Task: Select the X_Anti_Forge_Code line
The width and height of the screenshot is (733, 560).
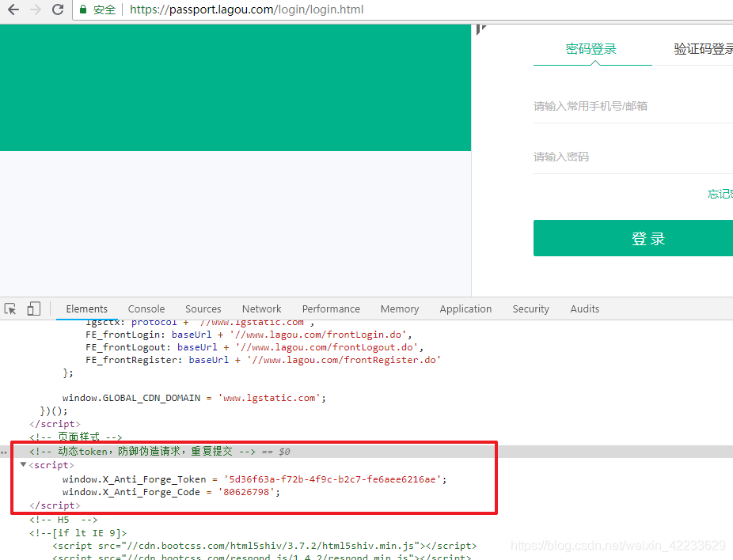Action: click(x=171, y=492)
